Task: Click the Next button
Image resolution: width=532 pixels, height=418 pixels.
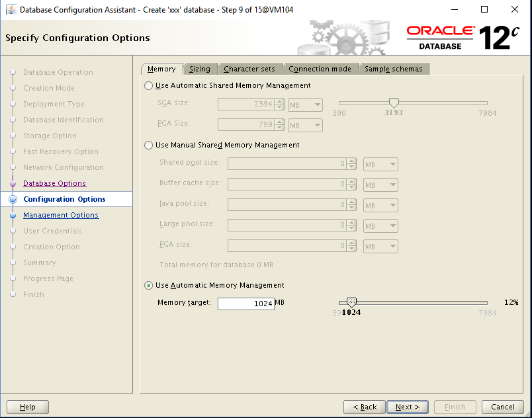Action: coord(407,407)
